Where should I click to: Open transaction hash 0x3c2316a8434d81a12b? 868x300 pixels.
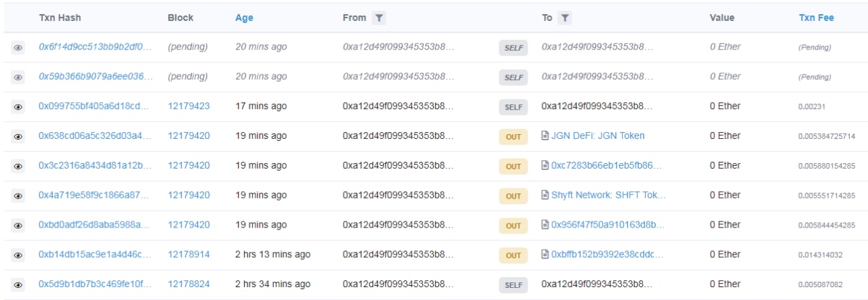pos(96,165)
